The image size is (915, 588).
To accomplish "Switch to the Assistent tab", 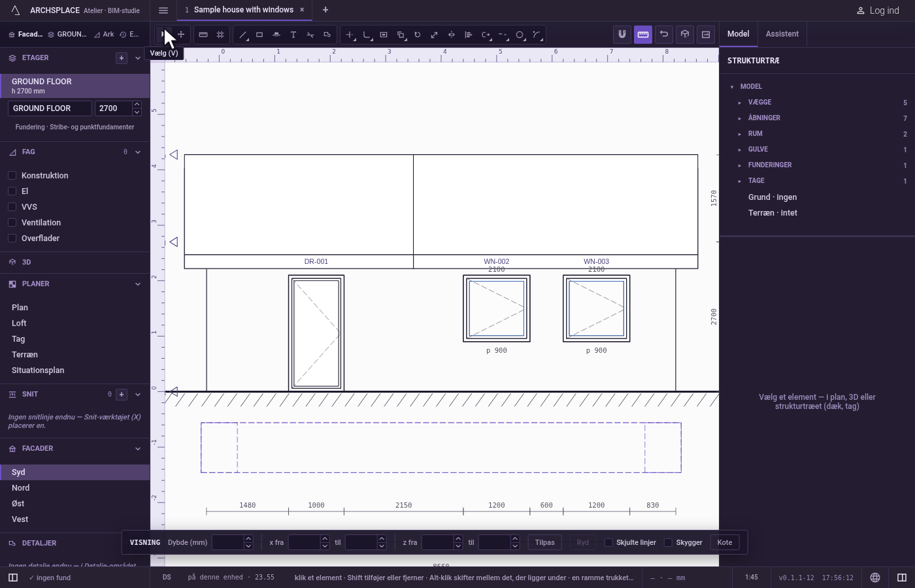I will (782, 34).
